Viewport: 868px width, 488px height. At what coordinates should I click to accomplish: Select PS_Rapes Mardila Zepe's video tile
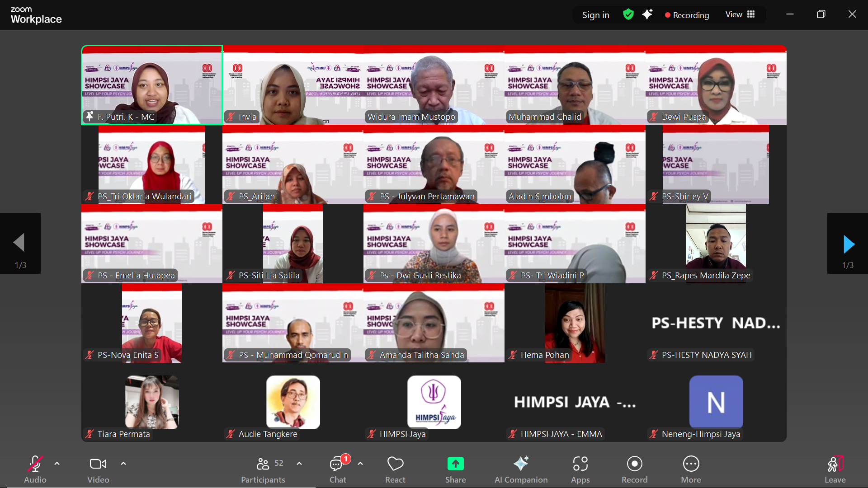(x=716, y=244)
